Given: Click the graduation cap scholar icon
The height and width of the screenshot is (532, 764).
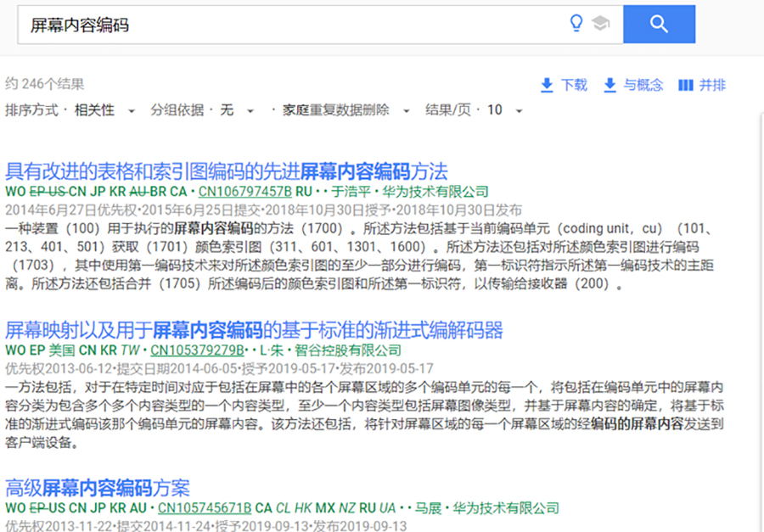Looking at the screenshot, I should 601,25.
